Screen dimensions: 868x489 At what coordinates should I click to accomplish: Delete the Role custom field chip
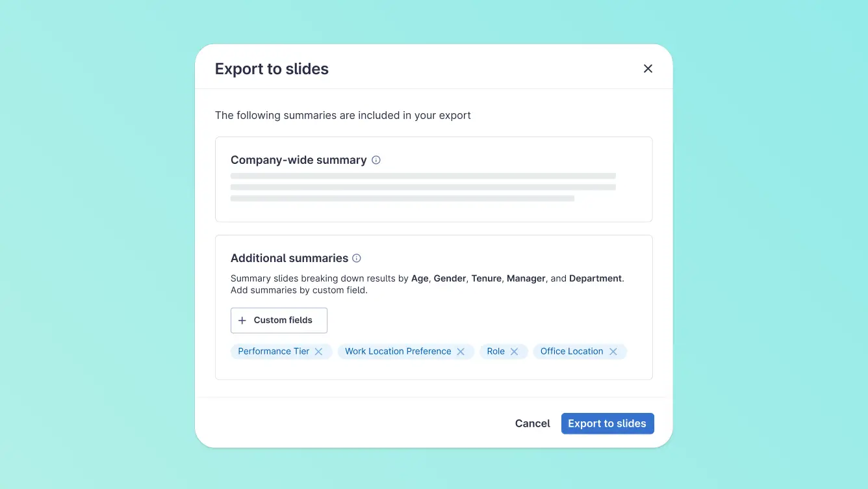coord(514,352)
